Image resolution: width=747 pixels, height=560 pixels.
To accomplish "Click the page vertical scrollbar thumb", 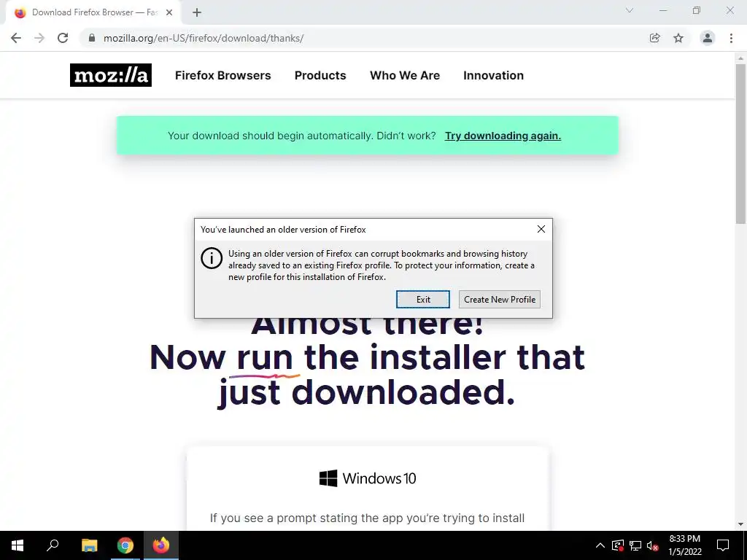I will pyautogui.click(x=740, y=143).
